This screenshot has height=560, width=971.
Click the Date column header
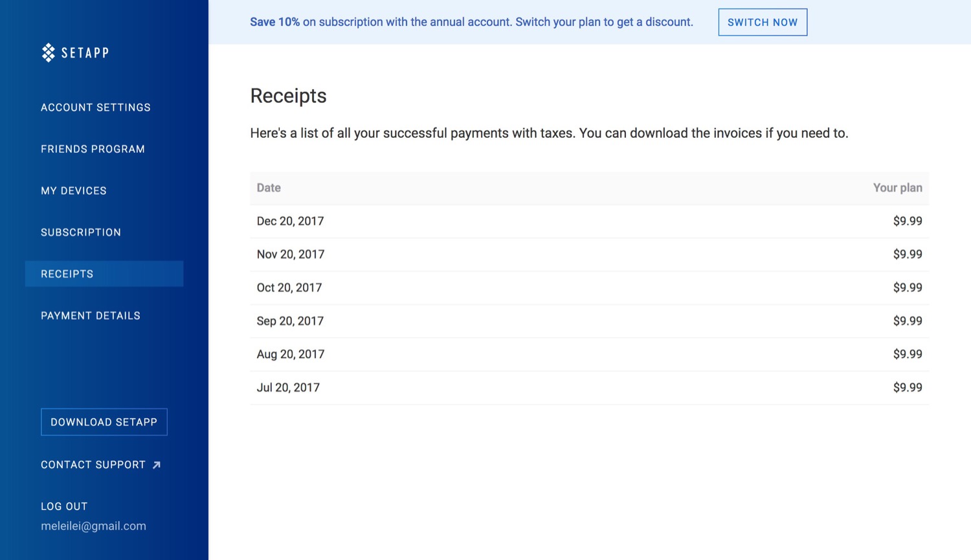pyautogui.click(x=269, y=188)
